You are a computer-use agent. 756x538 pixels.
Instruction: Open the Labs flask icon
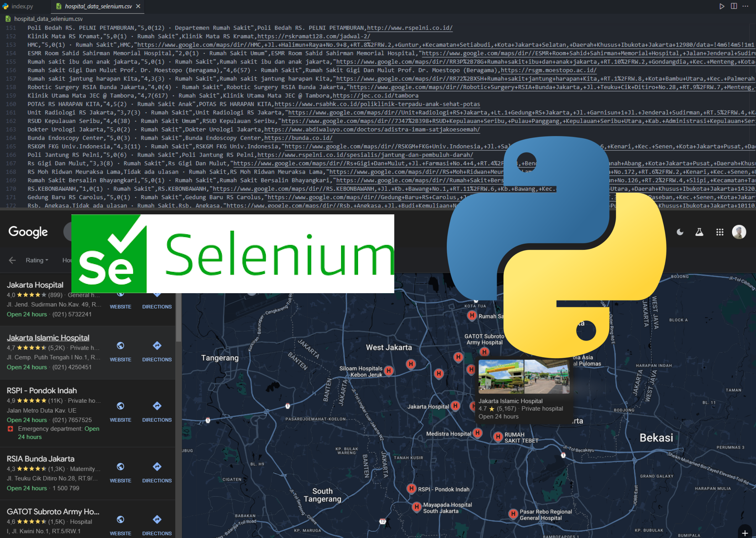click(x=699, y=232)
